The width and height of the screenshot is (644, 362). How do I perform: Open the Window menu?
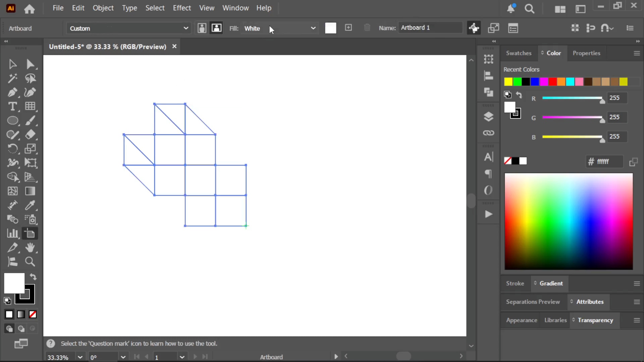pos(235,8)
